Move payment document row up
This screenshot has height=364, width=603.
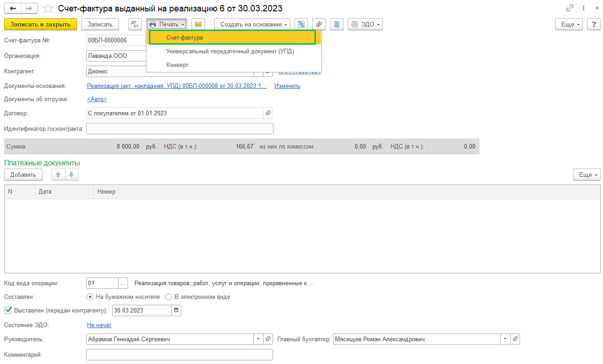(x=58, y=174)
